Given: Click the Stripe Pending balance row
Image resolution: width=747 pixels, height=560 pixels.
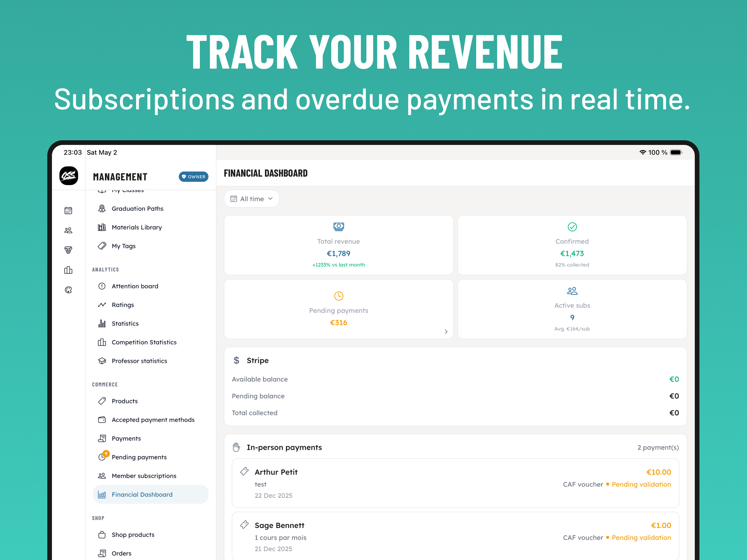Looking at the screenshot, I should point(455,396).
